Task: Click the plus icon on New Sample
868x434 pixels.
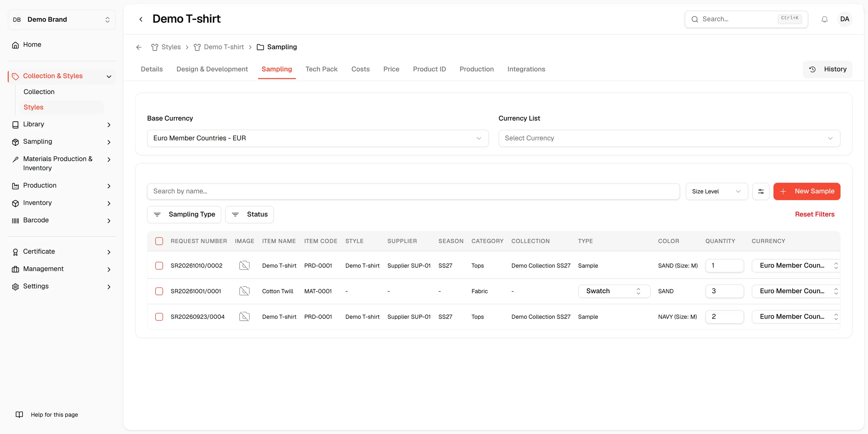Action: (783, 191)
